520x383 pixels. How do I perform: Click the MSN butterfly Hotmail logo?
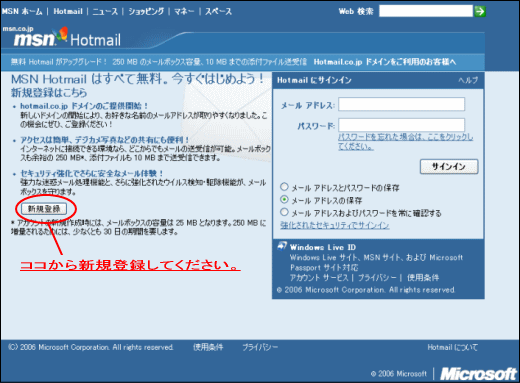point(67,38)
